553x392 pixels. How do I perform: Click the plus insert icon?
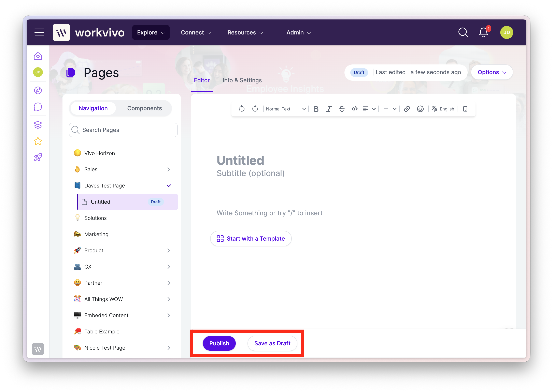tap(386, 109)
